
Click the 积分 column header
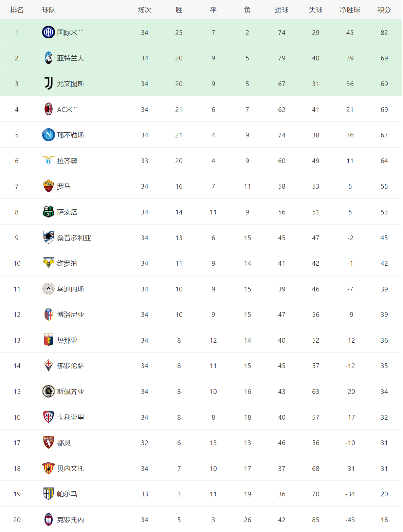[384, 10]
